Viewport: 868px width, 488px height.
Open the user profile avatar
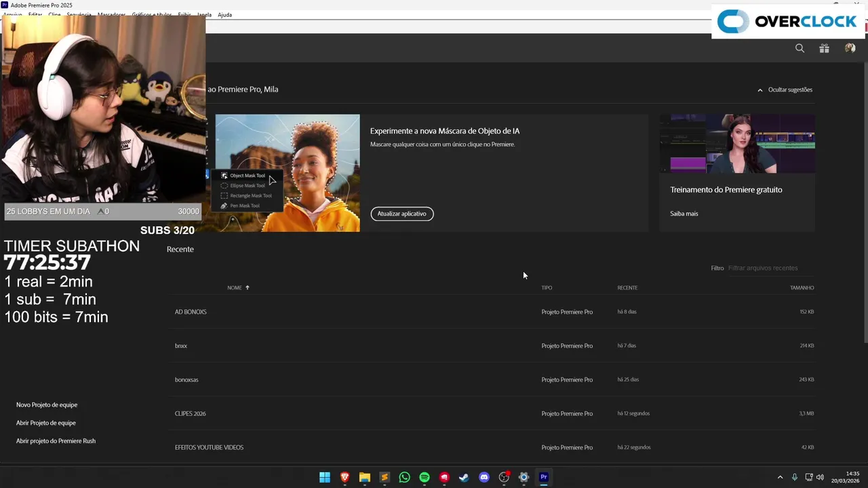tap(850, 48)
